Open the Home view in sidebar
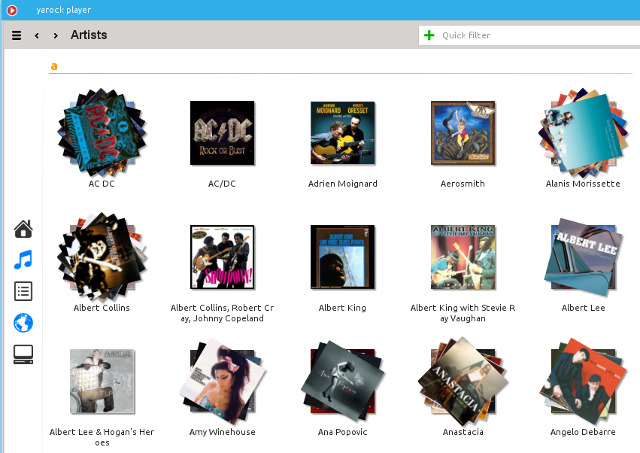 (23, 229)
